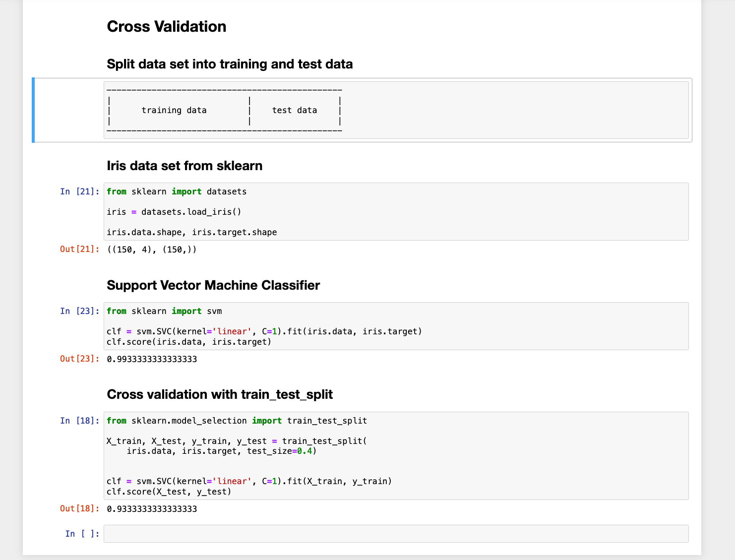This screenshot has height=560, width=735.
Task: Click the 'Cross validation with train_test_split' heading
Action: [220, 394]
